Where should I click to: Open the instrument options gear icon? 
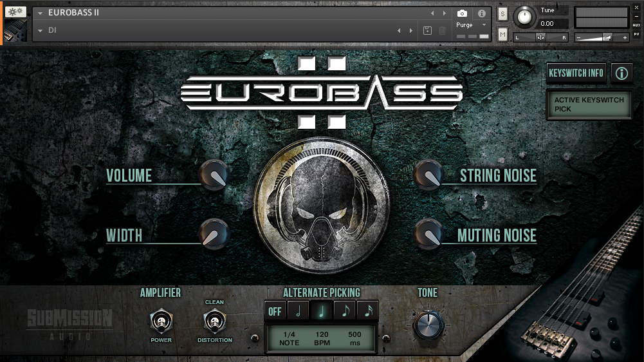15,12
